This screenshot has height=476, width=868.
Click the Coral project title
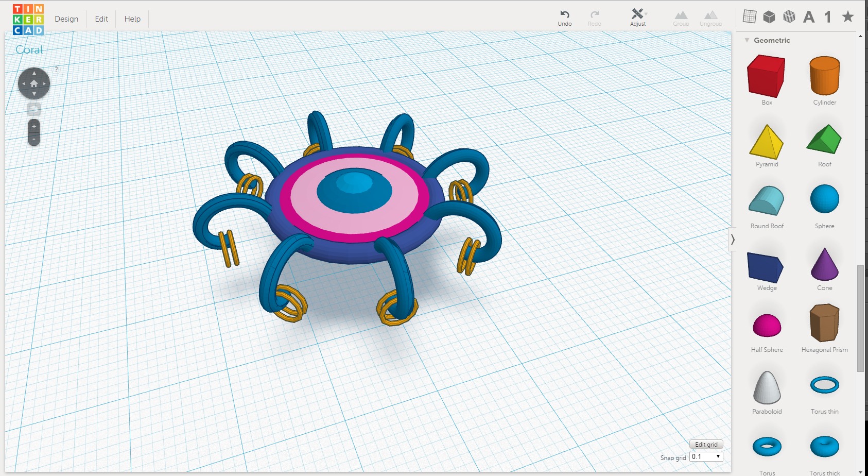point(29,50)
